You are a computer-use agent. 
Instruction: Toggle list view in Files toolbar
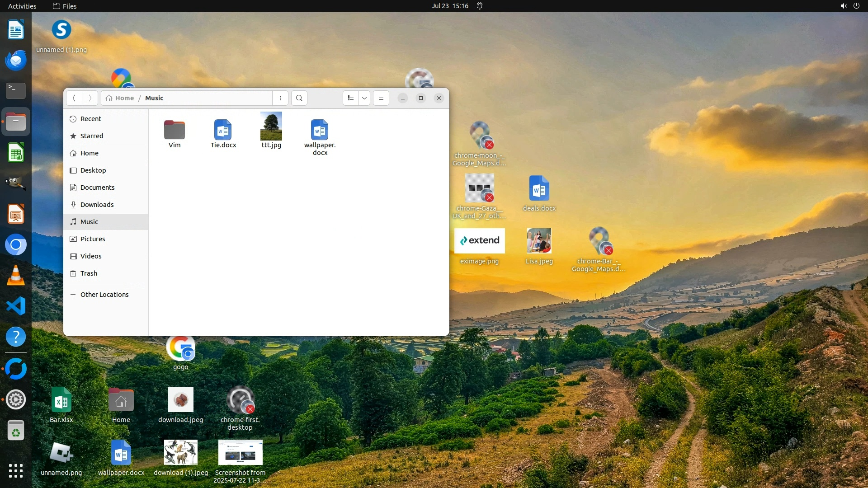point(351,98)
